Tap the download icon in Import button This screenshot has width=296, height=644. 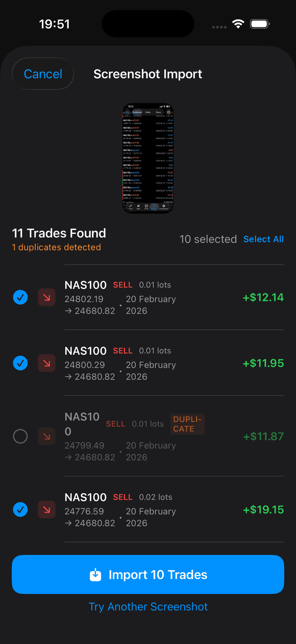click(95, 575)
